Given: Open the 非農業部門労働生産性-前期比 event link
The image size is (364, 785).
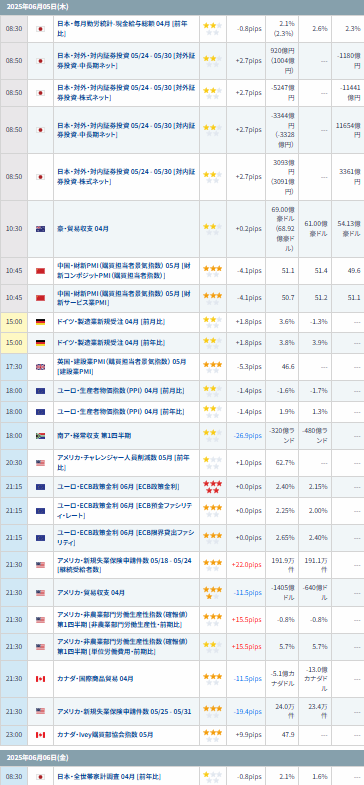Looking at the screenshot, I should click(122, 620).
